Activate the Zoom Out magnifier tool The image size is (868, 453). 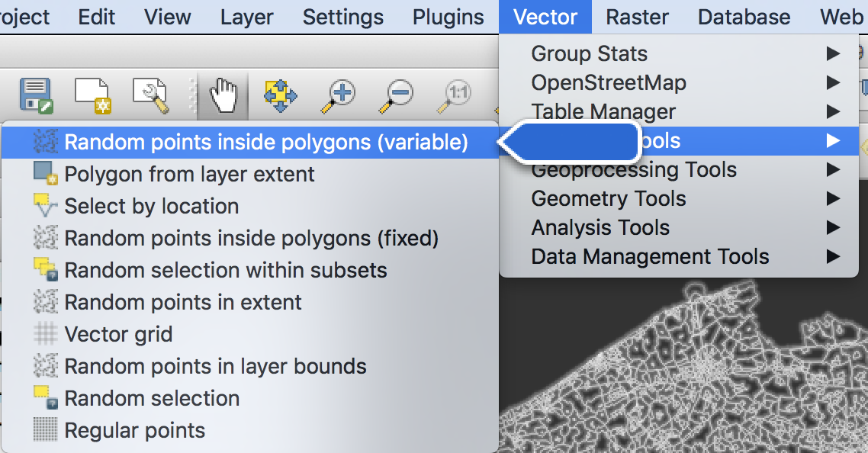(396, 96)
